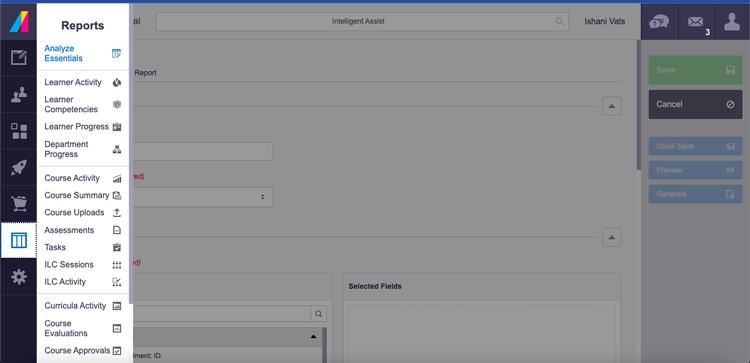This screenshot has width=750, height=363.
Task: Click the green Save button
Action: click(x=695, y=70)
